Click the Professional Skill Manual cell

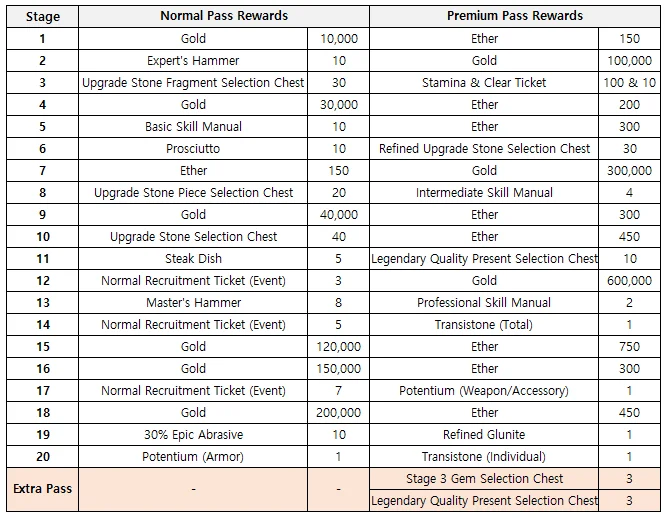pyautogui.click(x=485, y=302)
